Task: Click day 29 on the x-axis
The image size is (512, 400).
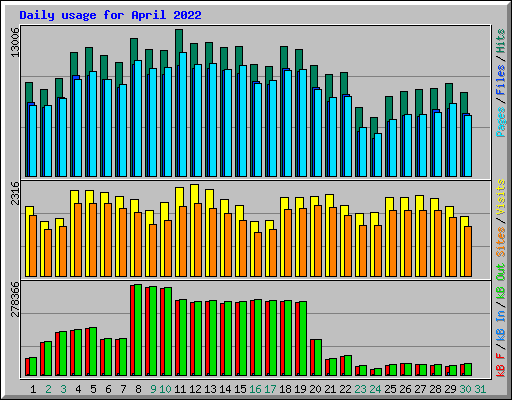Action: pyautogui.click(x=450, y=389)
